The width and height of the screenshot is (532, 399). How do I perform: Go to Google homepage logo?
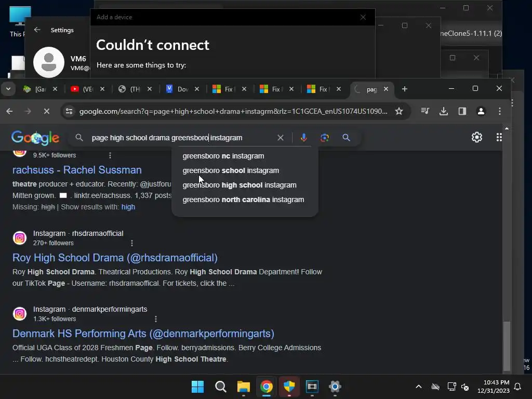35,137
